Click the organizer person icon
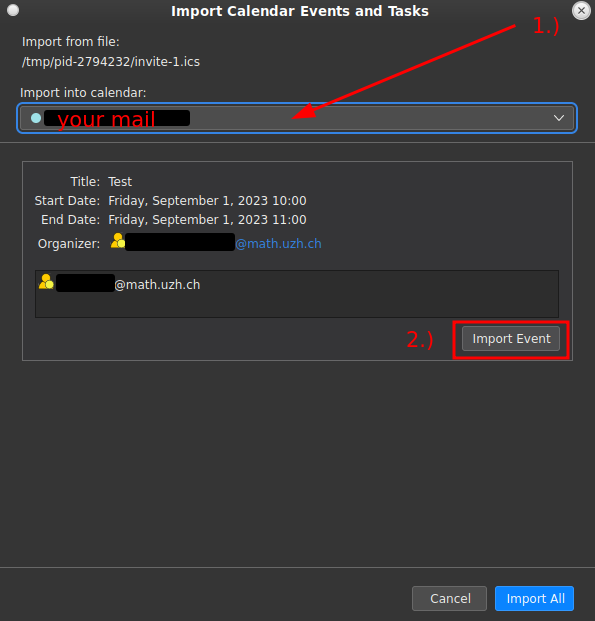Viewport: 595px width, 621px height. pyautogui.click(x=118, y=241)
